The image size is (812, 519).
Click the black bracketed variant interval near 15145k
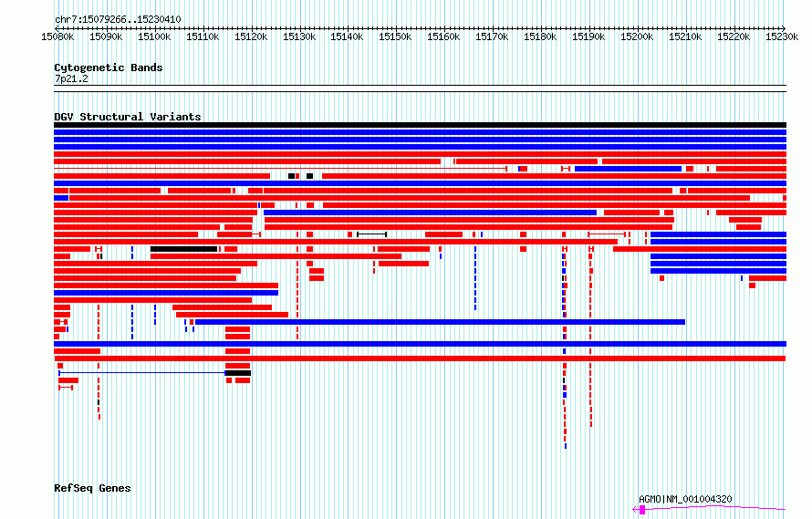(372, 234)
